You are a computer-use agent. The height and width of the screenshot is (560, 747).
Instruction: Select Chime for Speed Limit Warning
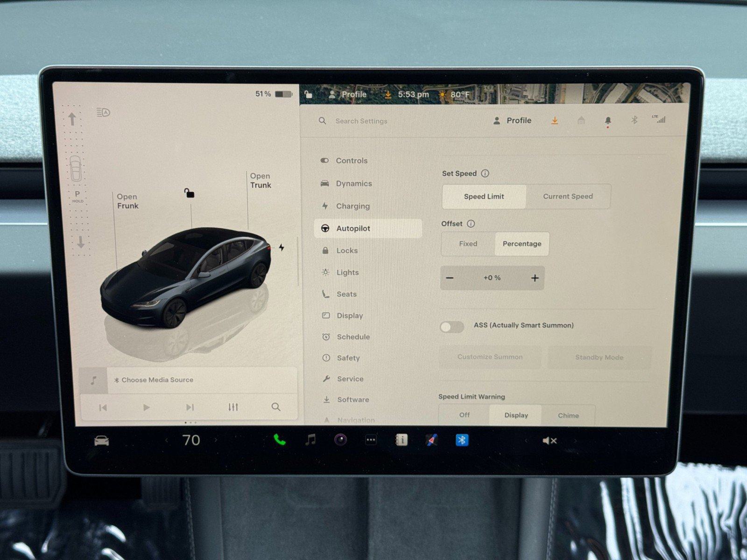tap(569, 415)
